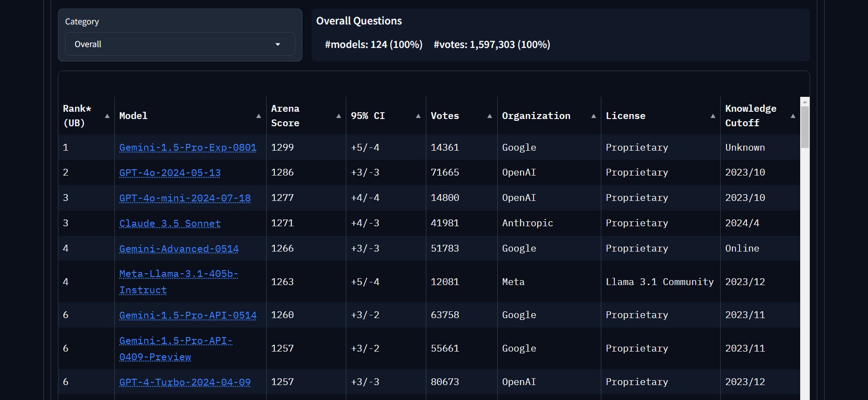Click the Arena Score value 1286

click(283, 172)
